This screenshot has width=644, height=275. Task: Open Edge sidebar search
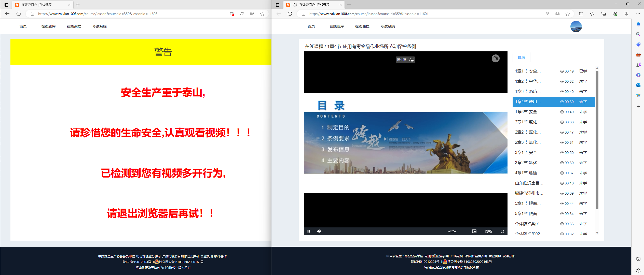(638, 34)
